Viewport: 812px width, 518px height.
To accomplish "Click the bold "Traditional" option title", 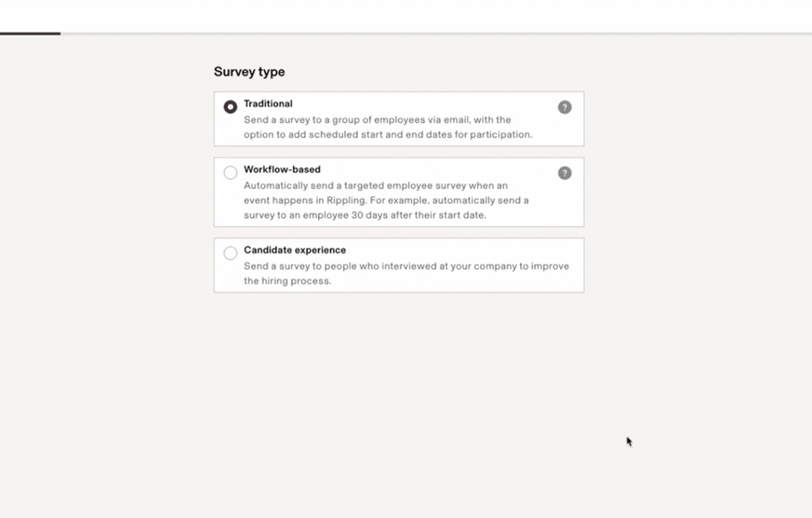I will click(267, 104).
